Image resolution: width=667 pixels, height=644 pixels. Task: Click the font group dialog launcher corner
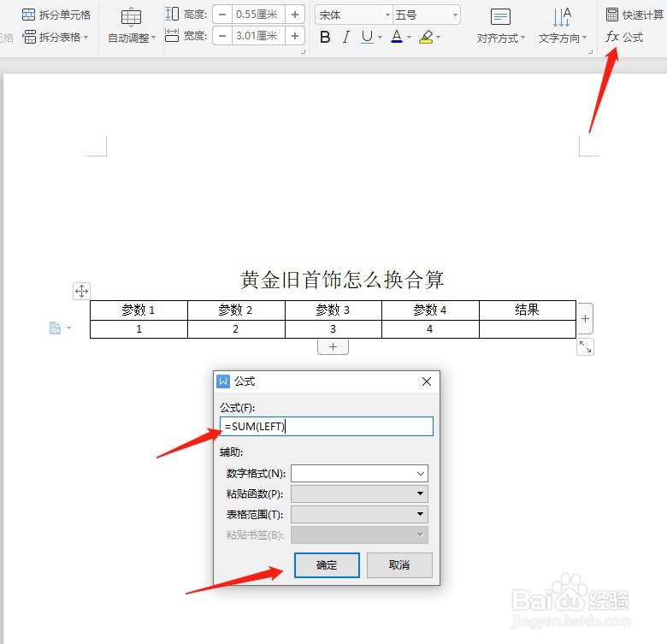coord(303,52)
